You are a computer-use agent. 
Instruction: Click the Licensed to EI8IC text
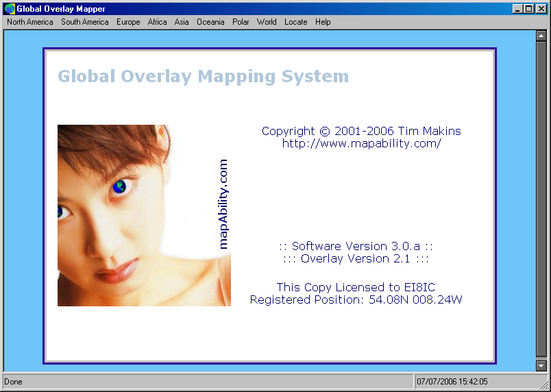pyautogui.click(x=356, y=287)
